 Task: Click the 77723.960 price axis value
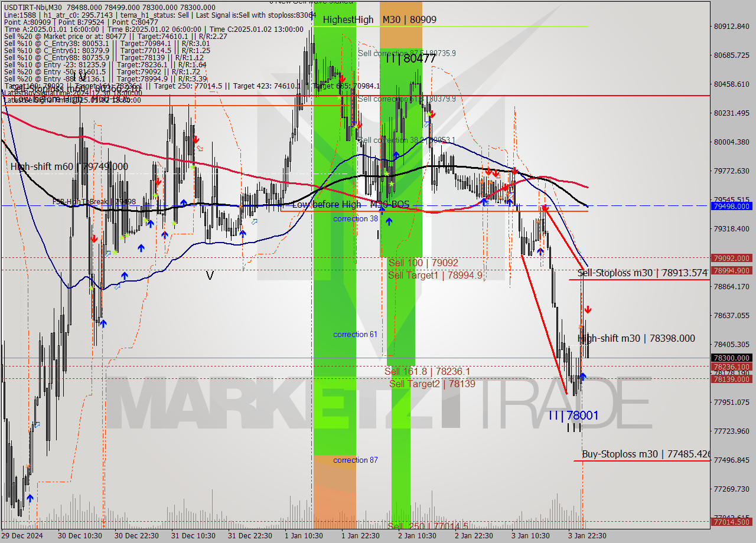coord(732,431)
